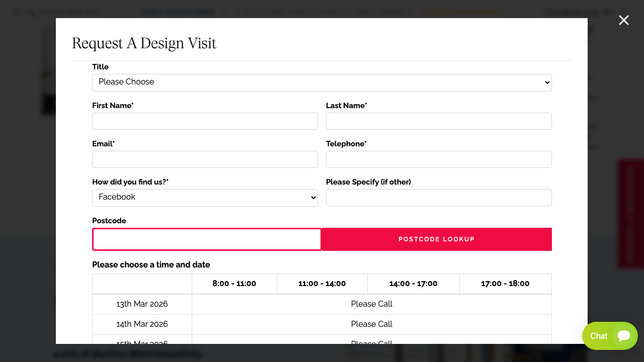The image size is (644, 362).
Task: Click inside the Postcode text box
Action: [206, 239]
